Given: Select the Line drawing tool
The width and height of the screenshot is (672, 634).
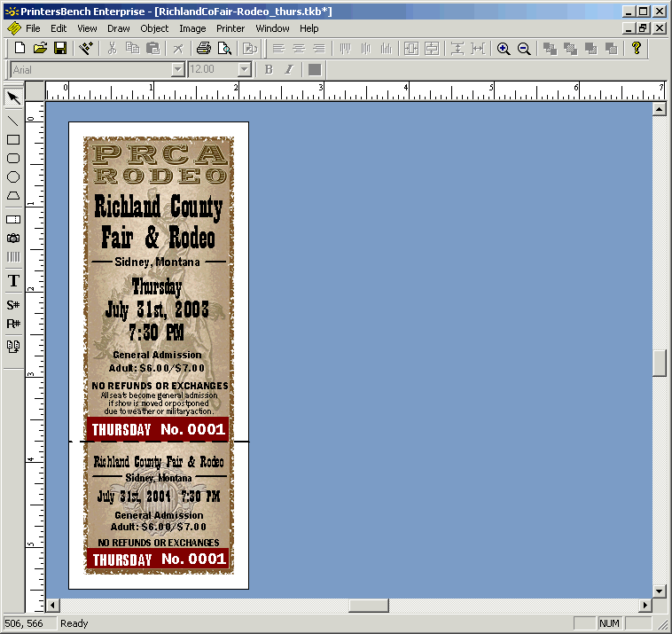Looking at the screenshot, I should click(x=13, y=121).
